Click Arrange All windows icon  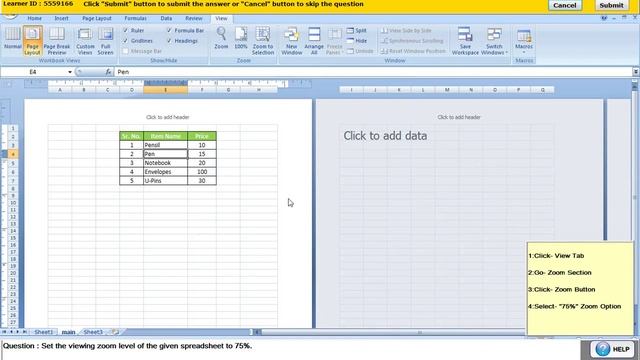(314, 40)
